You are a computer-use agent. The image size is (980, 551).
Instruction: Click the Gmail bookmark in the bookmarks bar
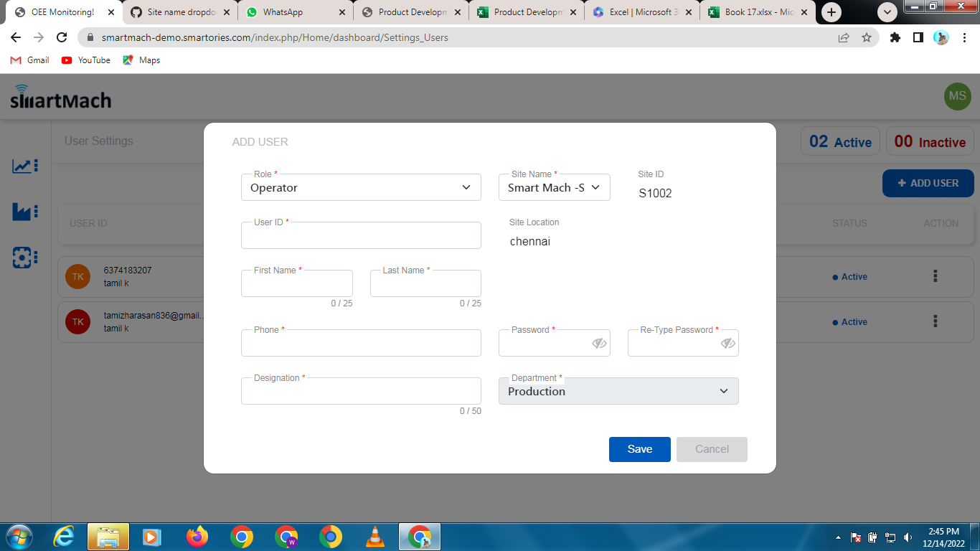click(29, 60)
